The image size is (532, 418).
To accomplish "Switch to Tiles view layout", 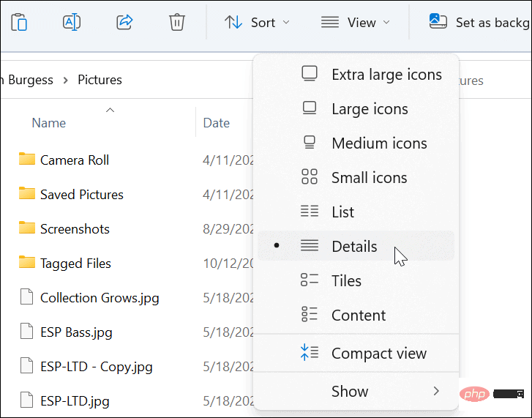I will pos(346,280).
